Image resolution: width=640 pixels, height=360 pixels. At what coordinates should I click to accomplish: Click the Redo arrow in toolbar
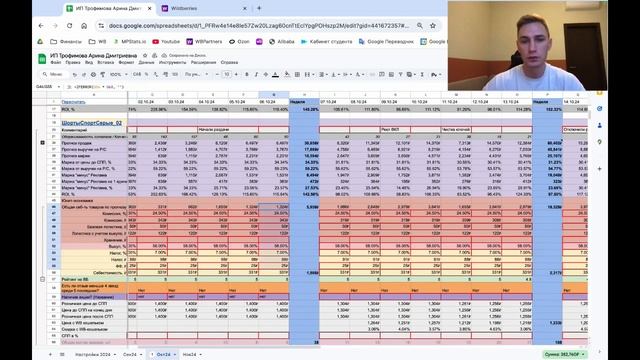tap(84, 75)
